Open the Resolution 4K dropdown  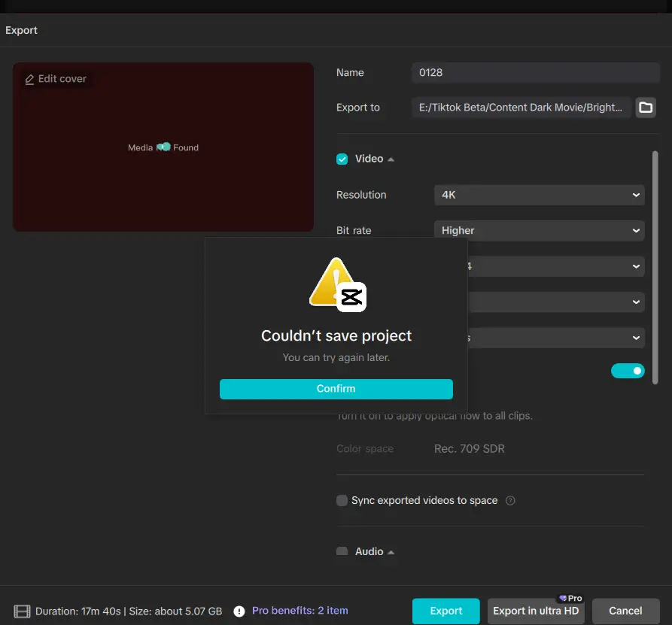539,195
